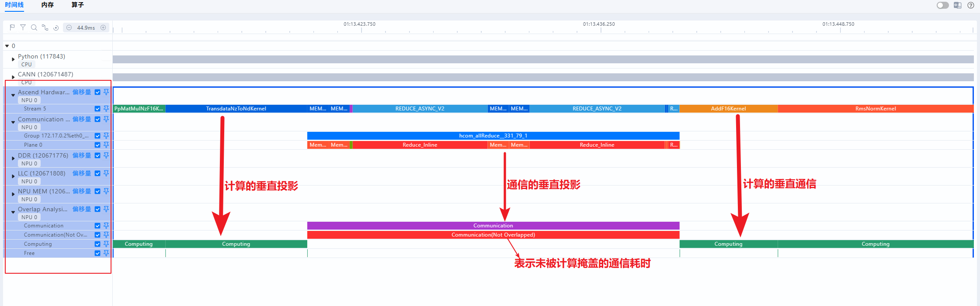
Task: Click the language switch icon at top right
Action: 958,5
